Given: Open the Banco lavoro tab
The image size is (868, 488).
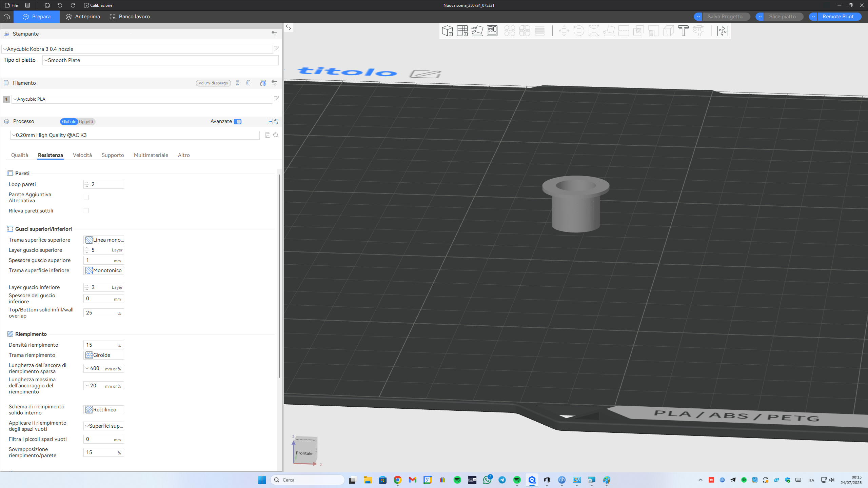Looking at the screenshot, I should (x=130, y=17).
